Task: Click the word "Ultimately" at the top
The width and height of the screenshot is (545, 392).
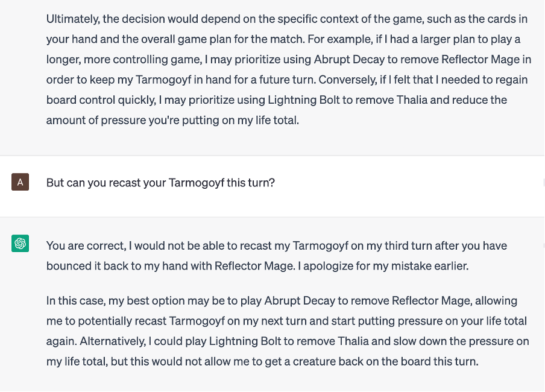Action: pos(72,19)
